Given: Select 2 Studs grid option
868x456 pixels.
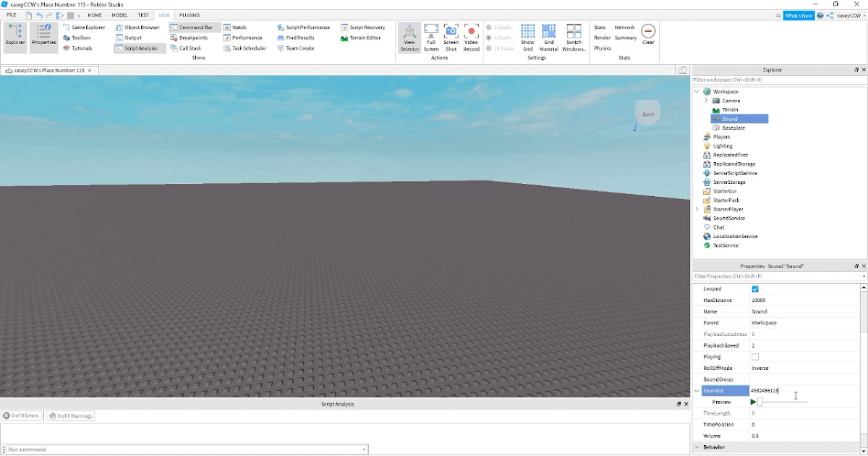Looking at the screenshot, I should (x=499, y=28).
